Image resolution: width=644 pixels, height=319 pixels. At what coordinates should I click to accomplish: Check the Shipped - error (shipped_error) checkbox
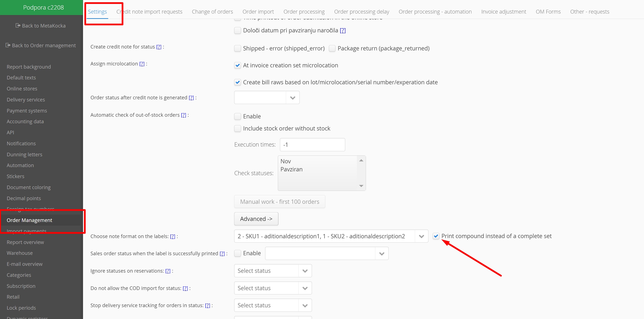click(x=237, y=48)
